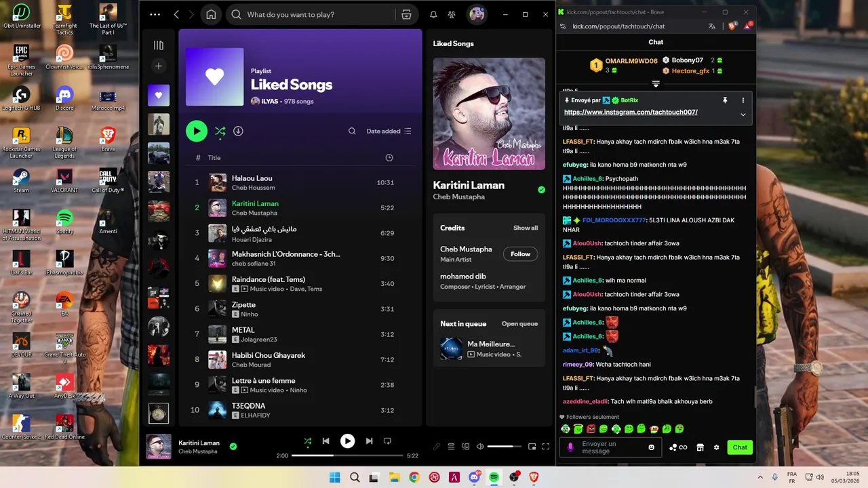Follow Cheb Mustapha button
The image size is (868, 488).
520,254
